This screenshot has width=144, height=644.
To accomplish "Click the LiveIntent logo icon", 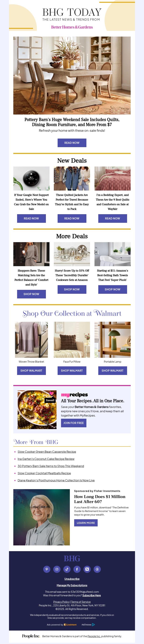I will coord(65,624).
